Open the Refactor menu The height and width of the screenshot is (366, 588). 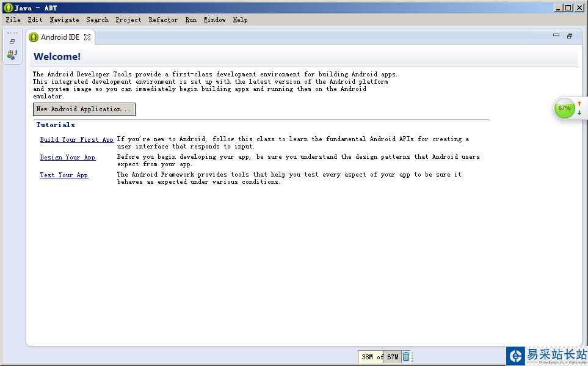click(x=163, y=20)
